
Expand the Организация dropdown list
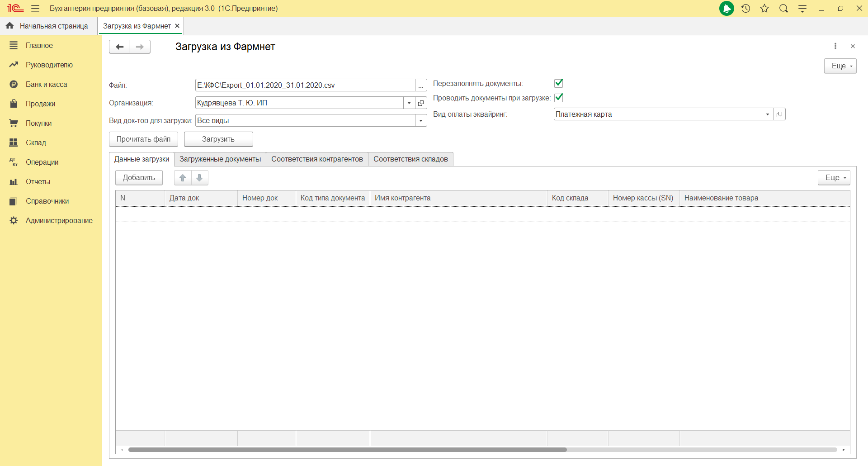coord(409,103)
